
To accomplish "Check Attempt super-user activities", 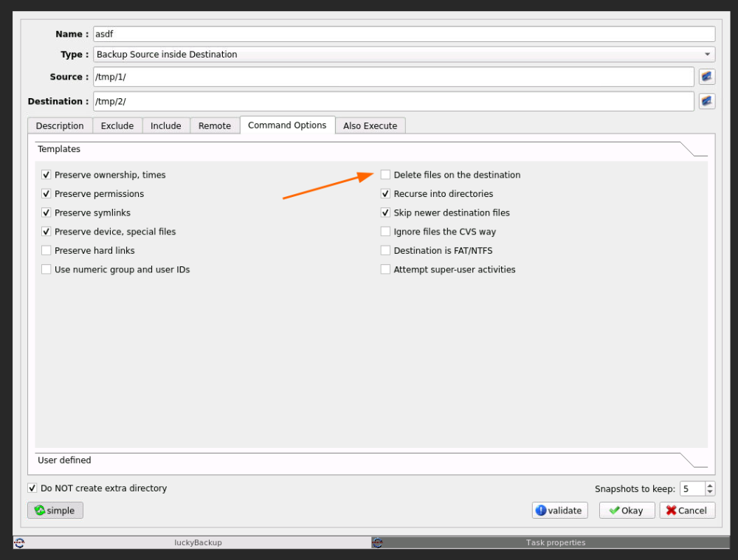I will point(385,269).
